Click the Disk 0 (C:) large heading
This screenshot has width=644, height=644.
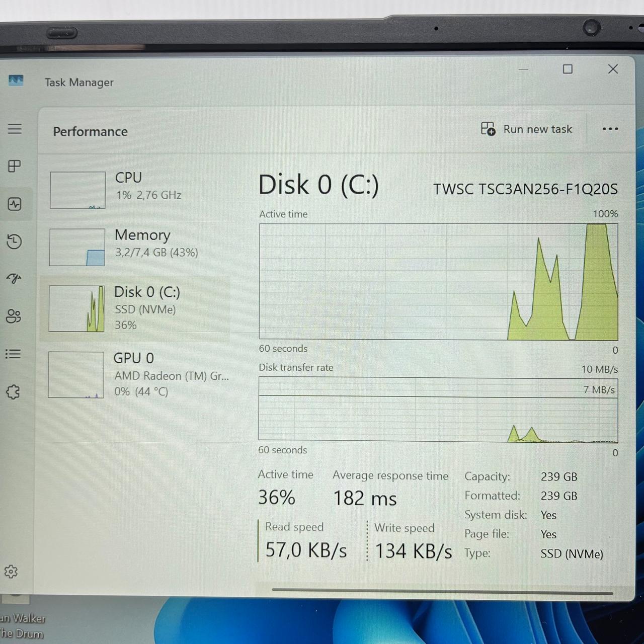[x=318, y=185]
